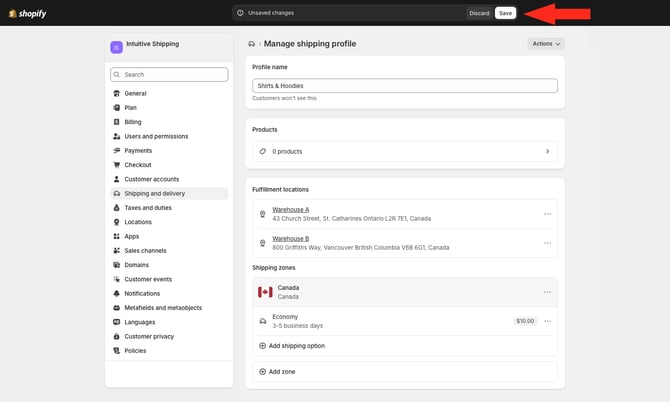Screen dimensions: 670x402
Task: Click the Economy shipping rate row
Action: [x=405, y=321]
